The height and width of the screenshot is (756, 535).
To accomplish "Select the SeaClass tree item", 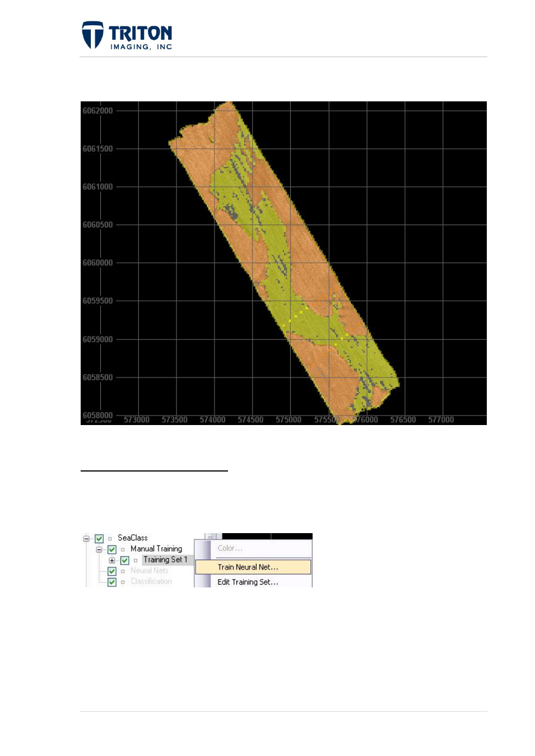I will click(133, 538).
